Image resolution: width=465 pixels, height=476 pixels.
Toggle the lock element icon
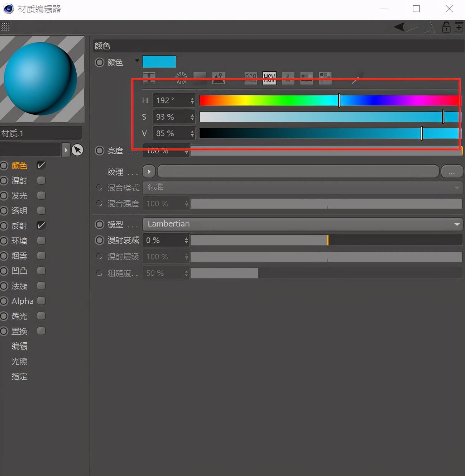coord(446,27)
